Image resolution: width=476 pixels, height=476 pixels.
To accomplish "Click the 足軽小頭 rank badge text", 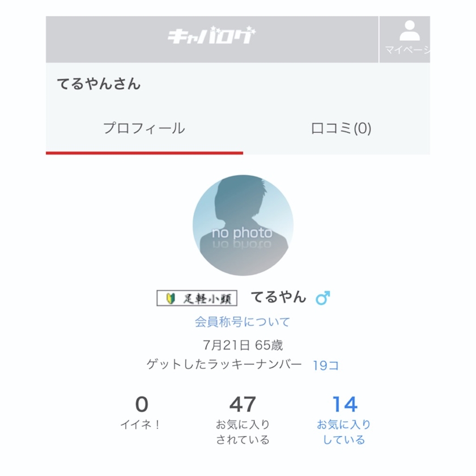I will pos(207,299).
